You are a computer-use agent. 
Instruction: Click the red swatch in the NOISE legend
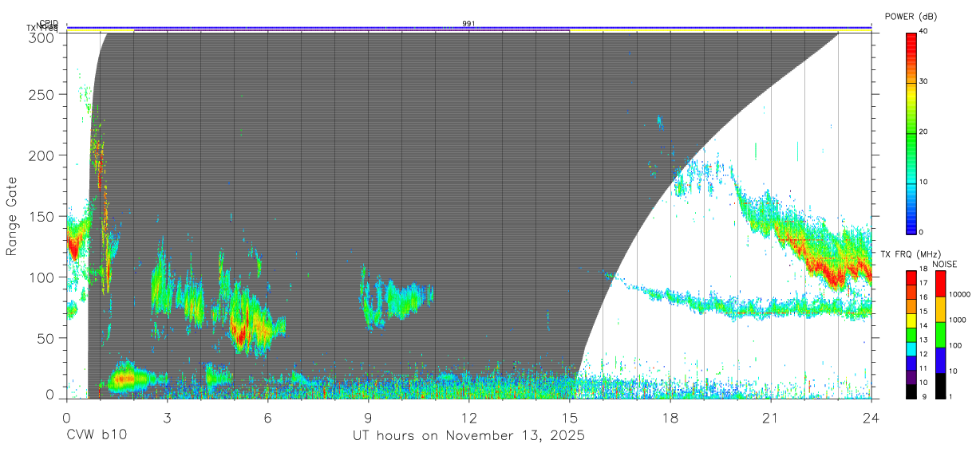pos(939,284)
